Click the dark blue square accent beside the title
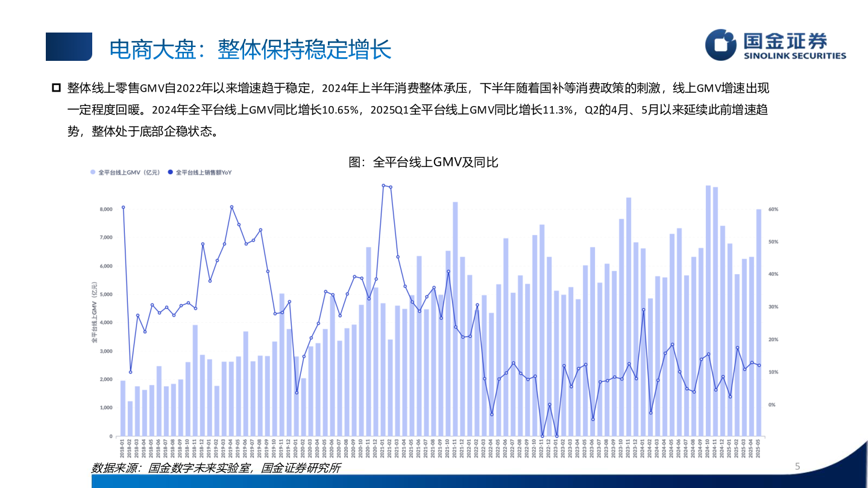This screenshot has height=488, width=868. tap(68, 48)
